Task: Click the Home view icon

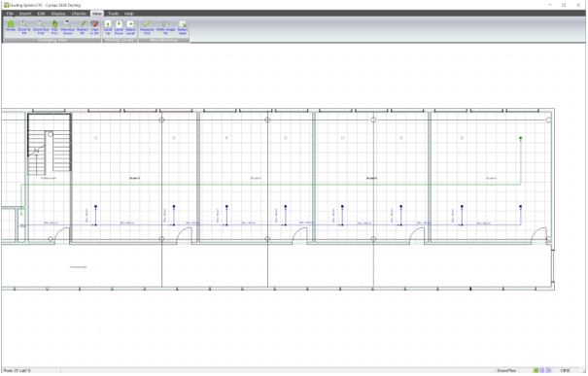Action: [11, 27]
